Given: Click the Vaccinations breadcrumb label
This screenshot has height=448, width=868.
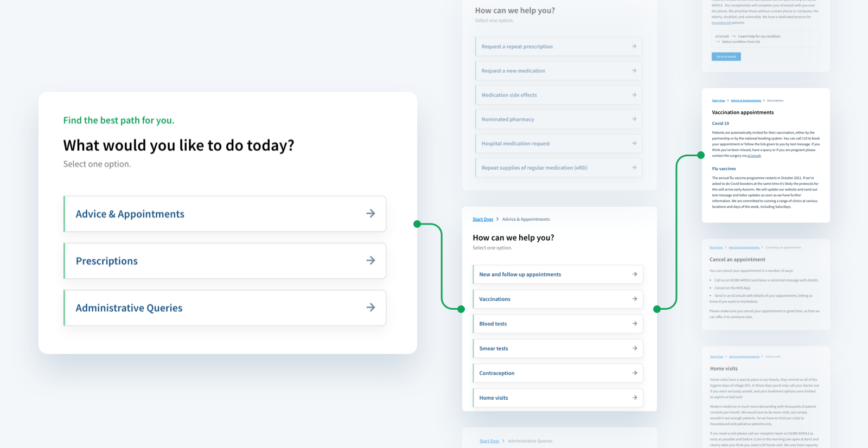Looking at the screenshot, I should click(775, 100).
